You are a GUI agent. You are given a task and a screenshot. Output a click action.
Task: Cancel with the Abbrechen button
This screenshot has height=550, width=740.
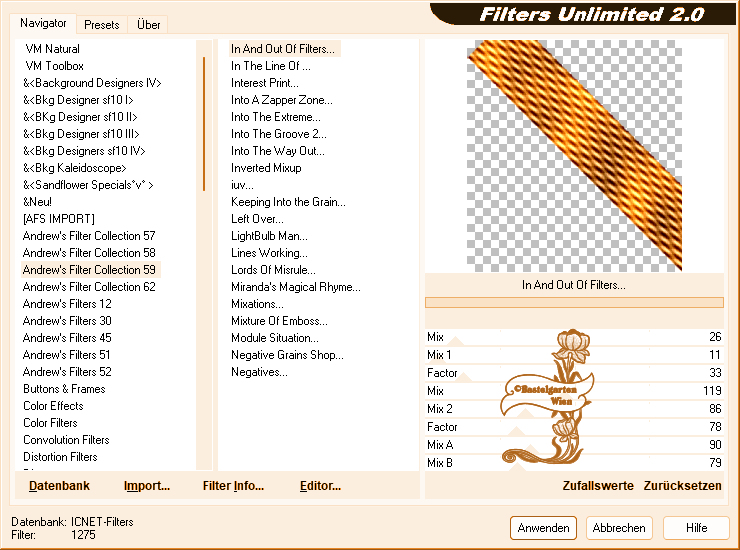pyautogui.click(x=619, y=528)
